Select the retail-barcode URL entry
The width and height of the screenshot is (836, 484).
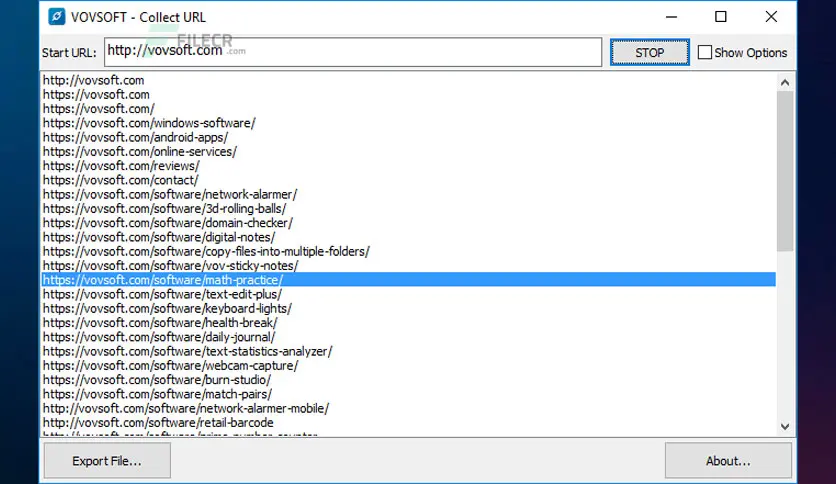[x=158, y=423]
